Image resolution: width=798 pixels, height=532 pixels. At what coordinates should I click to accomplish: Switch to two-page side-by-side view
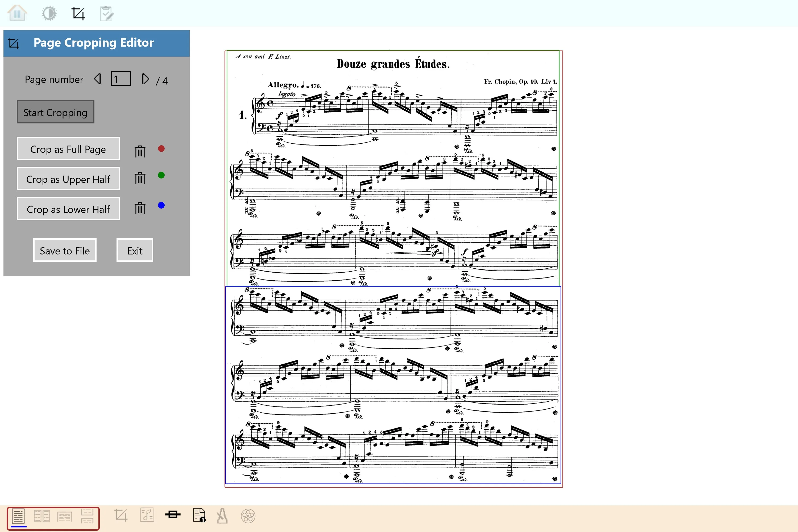pyautogui.click(x=42, y=516)
